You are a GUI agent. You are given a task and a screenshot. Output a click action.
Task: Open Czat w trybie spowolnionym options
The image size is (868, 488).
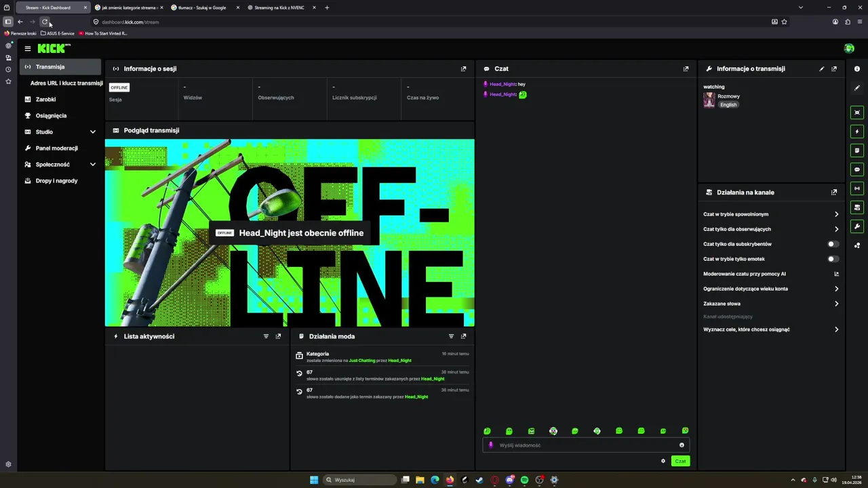(771, 214)
